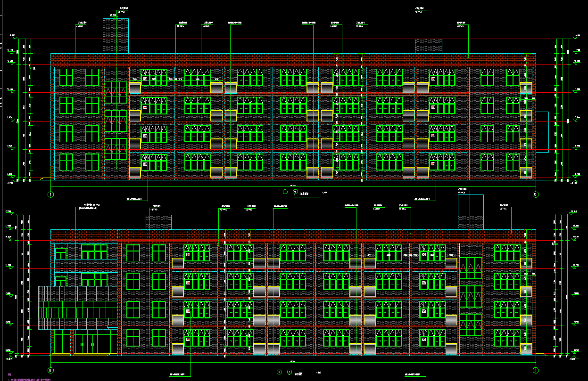Screen dimensions: 588x381
Task: Click top stairwell window on upper elevation's left side
Action: click(x=116, y=92)
